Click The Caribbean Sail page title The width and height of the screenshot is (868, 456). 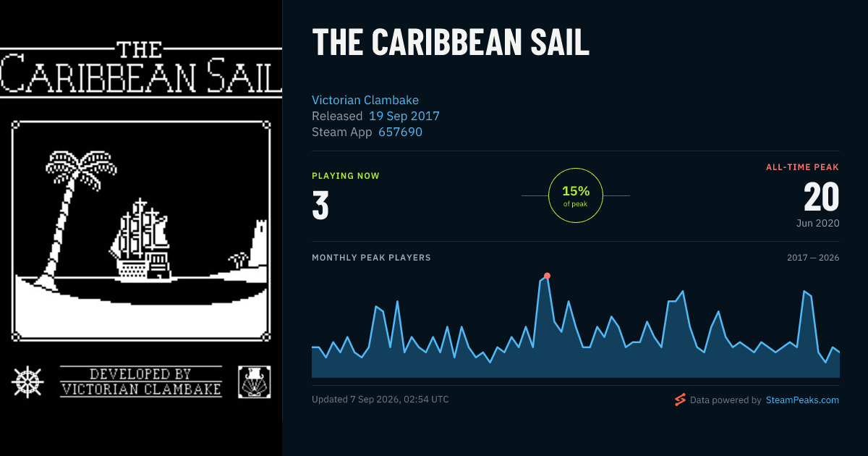[451, 43]
